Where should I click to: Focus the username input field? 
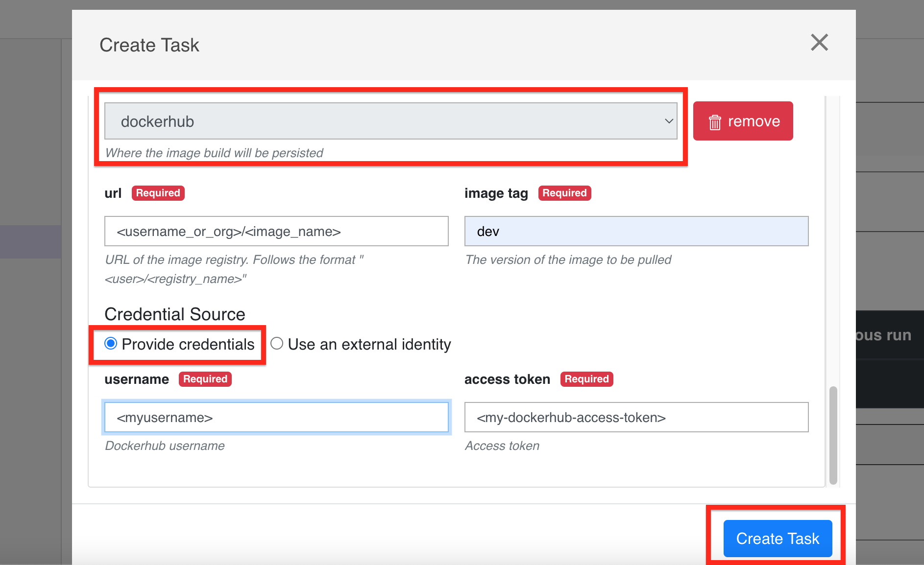276,417
